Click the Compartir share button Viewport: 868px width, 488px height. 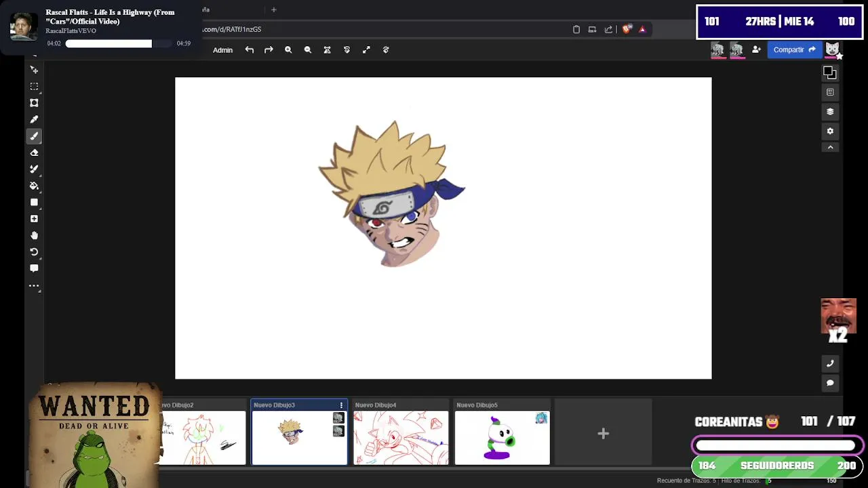click(x=794, y=49)
